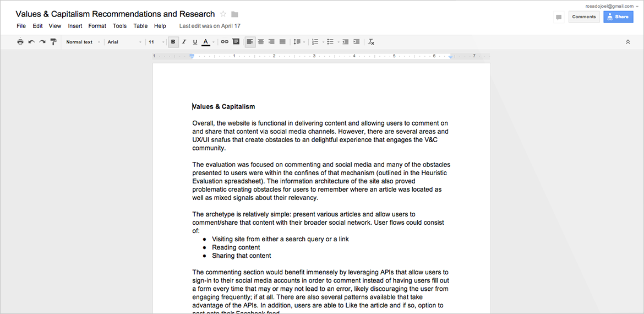Toggle underline formatting
The height and width of the screenshot is (314, 644).
tap(195, 42)
